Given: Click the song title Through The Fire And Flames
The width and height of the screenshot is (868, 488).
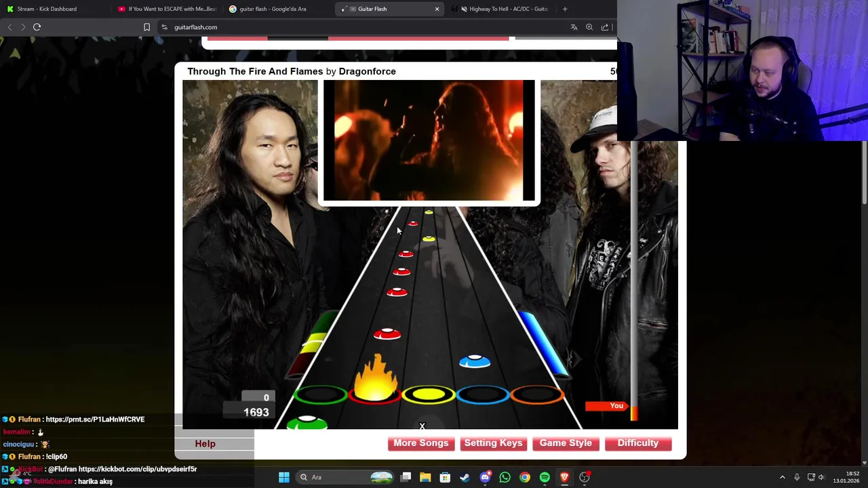Looking at the screenshot, I should 255,71.
